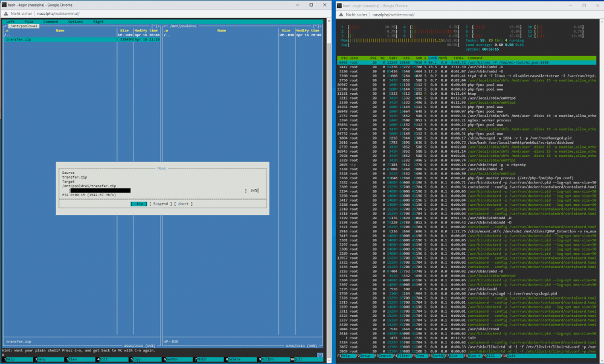Select the /usr/sbin/crond process row
The image size is (604, 364).
pos(466,329)
